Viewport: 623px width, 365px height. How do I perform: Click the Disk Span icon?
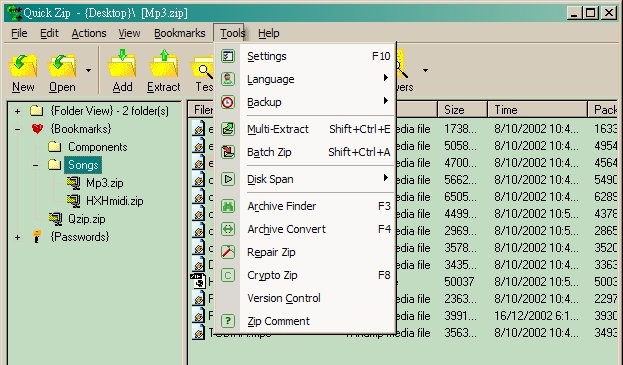(x=228, y=179)
